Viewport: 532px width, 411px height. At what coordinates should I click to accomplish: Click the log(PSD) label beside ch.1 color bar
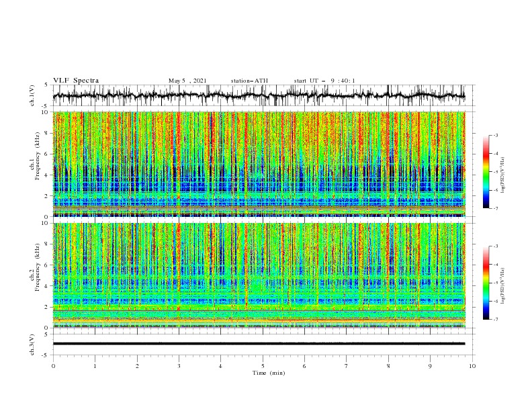coord(502,175)
